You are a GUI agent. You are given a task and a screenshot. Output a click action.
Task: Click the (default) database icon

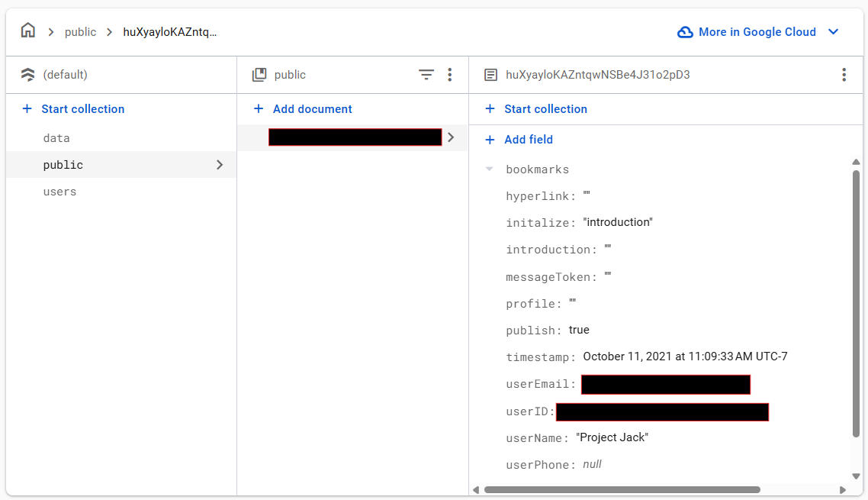[x=27, y=74]
